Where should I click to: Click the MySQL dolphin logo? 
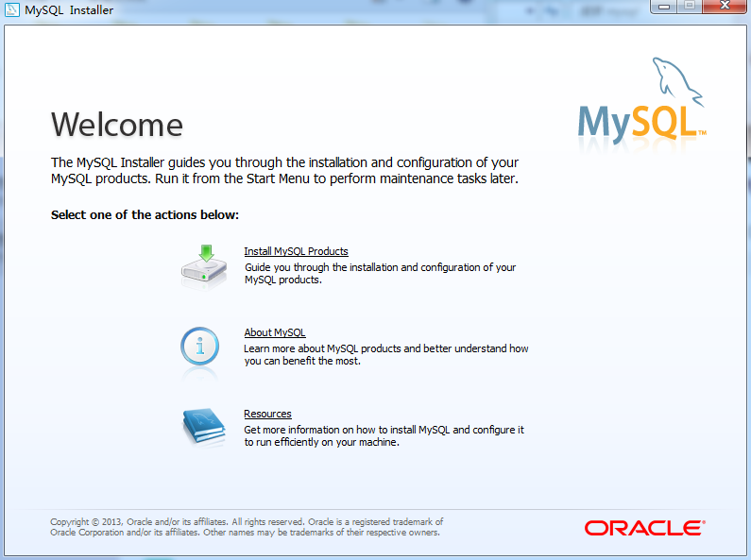tap(641, 101)
